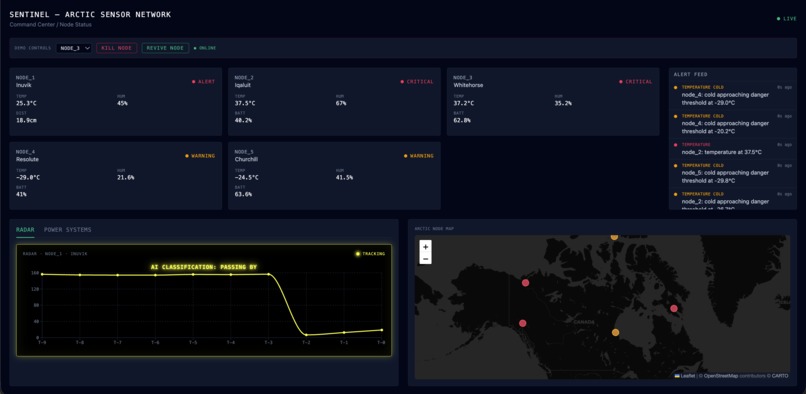Open the node_2 temperature at 37.5°C alert
This screenshot has height=394, width=806.
pos(733,149)
